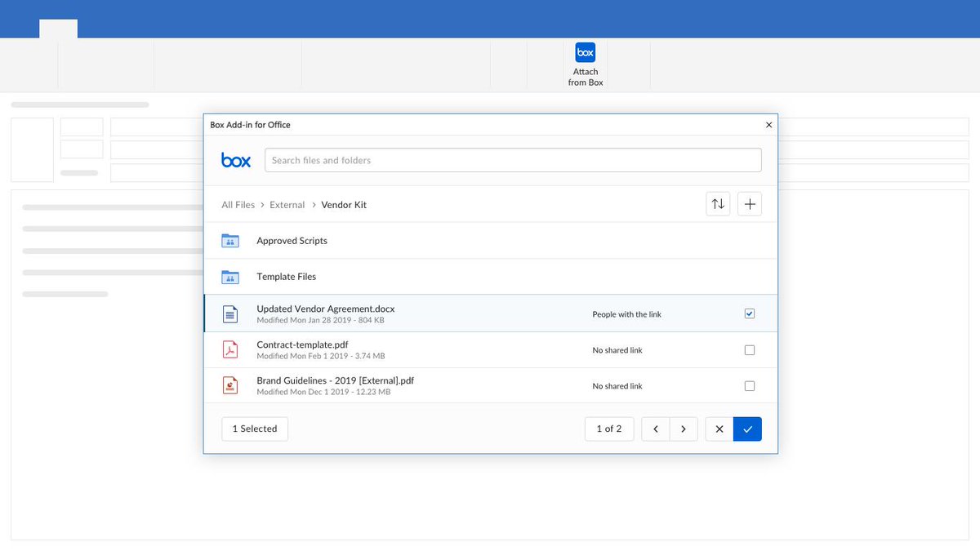The image size is (980, 551).
Task: Click the sort order arrows button
Action: coord(718,204)
